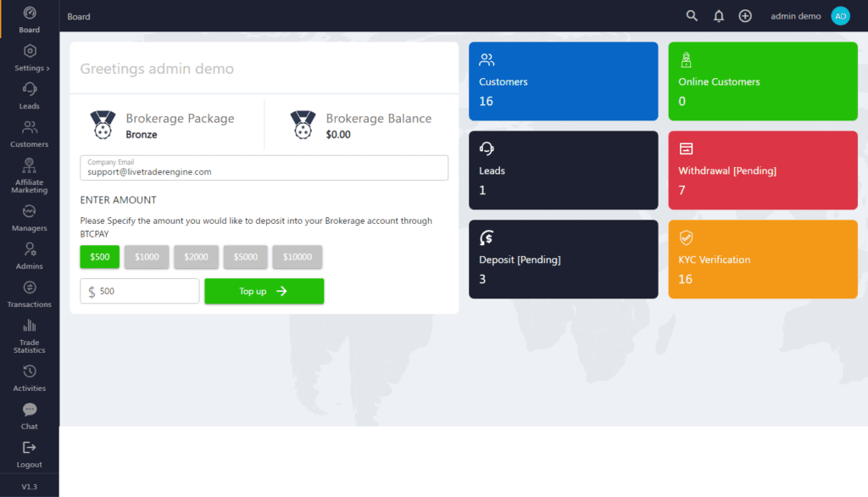The height and width of the screenshot is (497, 868).
Task: Expand the Settings sidebar menu
Action: tap(31, 57)
